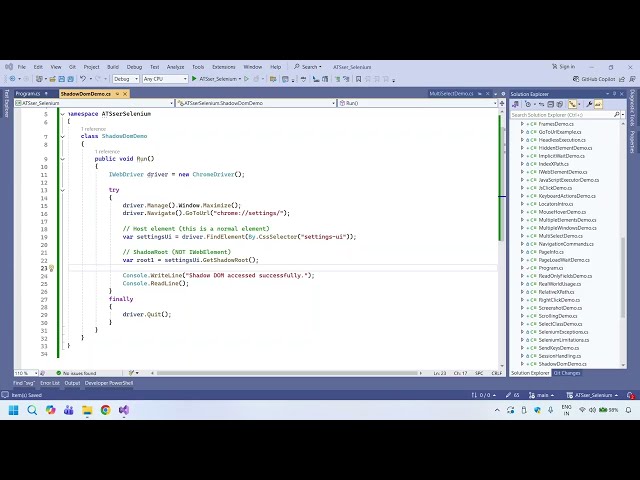This screenshot has height=480, width=640.
Task: Click Pending Changes filter clock icon
Action: 528,104
